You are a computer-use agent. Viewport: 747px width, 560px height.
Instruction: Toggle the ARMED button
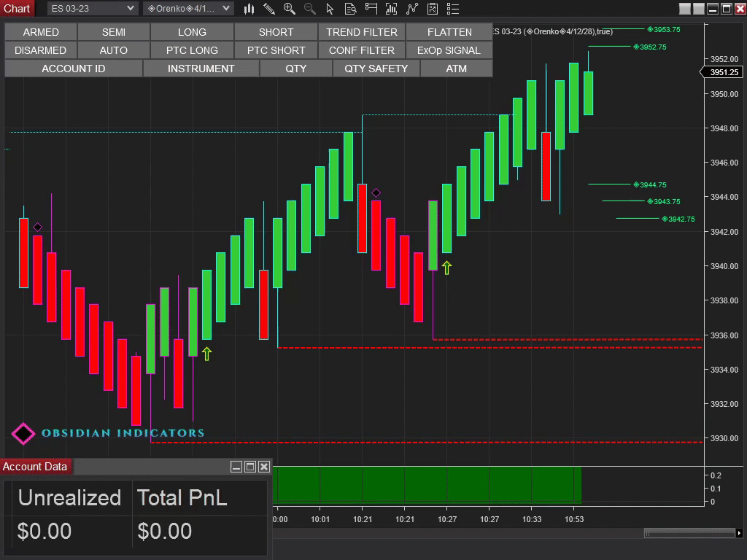41,32
